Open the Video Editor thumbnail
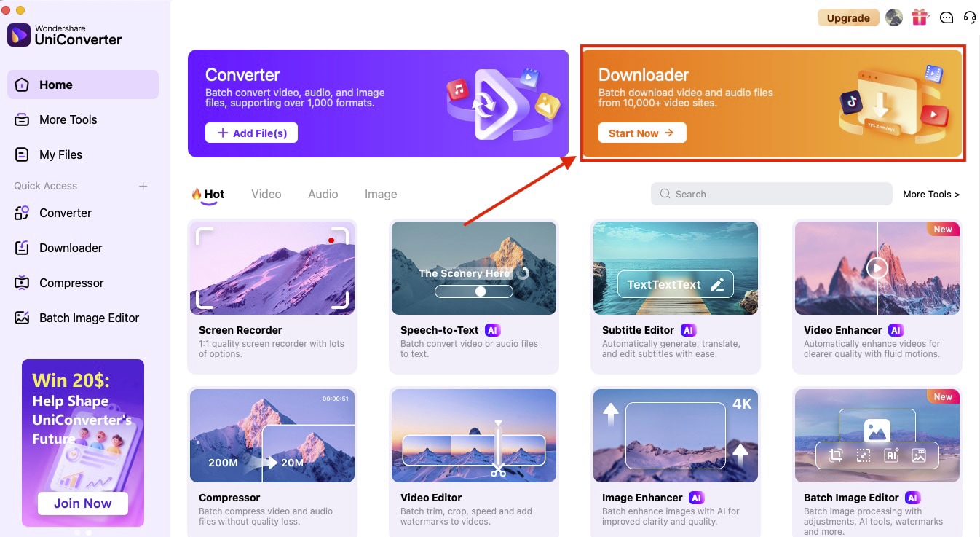 point(474,436)
